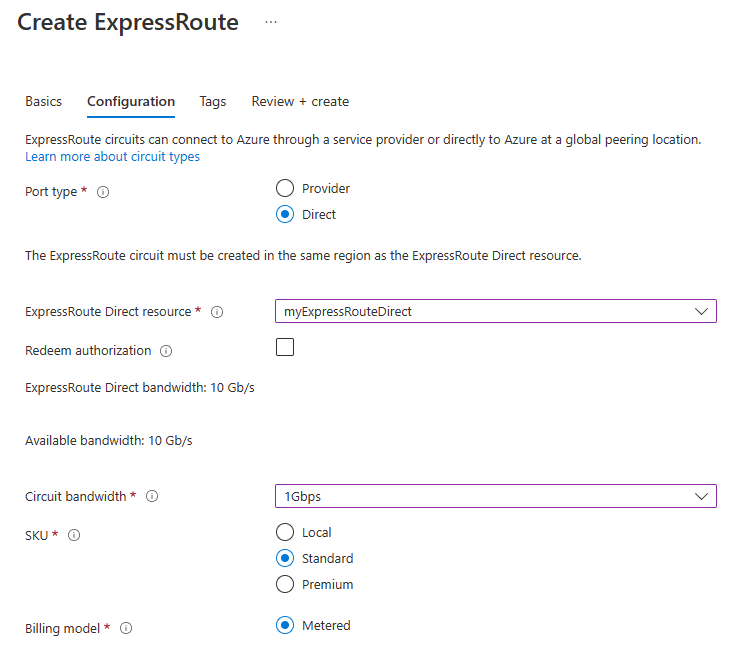Go to the Review + create tab
This screenshot has height=670, width=752.
(x=300, y=101)
